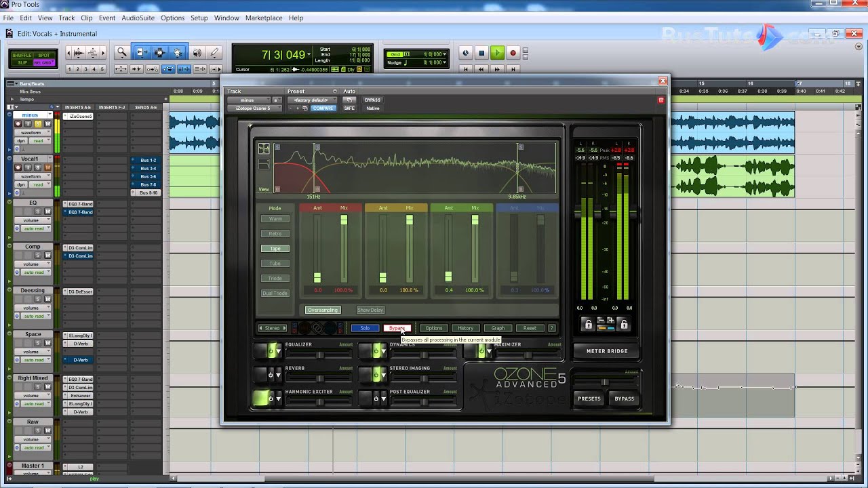
Task: Enable Oversampling in the exciter
Action: [x=322, y=310]
